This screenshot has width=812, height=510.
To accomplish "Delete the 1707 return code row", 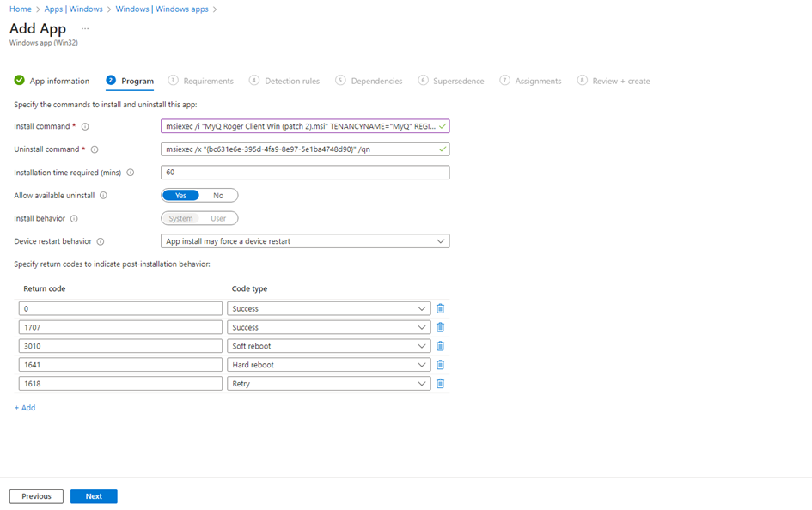I will click(x=440, y=327).
